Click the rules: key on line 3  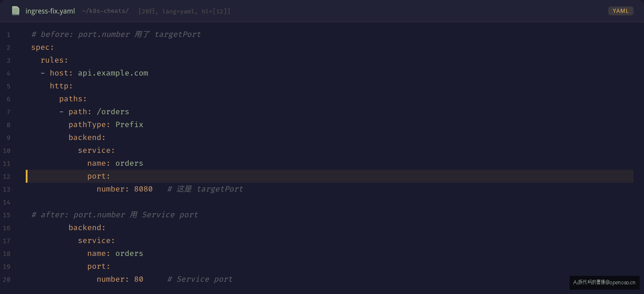click(54, 60)
